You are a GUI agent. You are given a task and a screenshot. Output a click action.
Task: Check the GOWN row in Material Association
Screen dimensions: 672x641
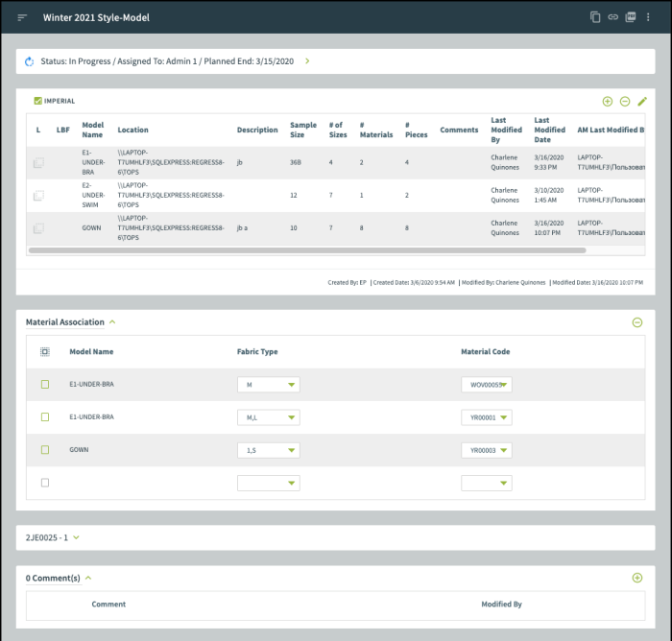pyautogui.click(x=44, y=449)
